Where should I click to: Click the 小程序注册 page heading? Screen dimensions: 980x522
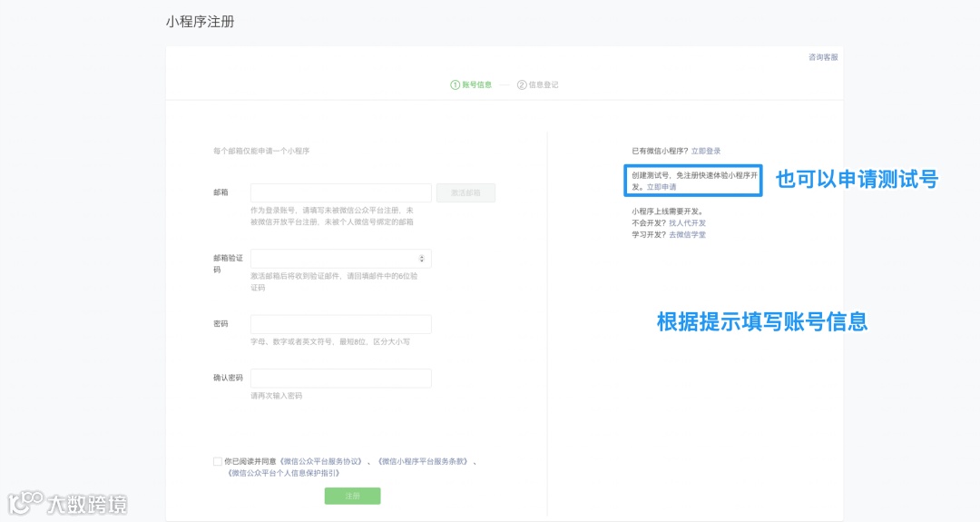click(200, 22)
